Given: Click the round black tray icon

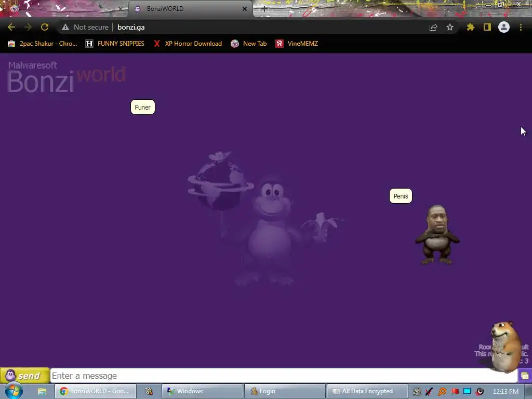Looking at the screenshot, I should click(x=480, y=392).
